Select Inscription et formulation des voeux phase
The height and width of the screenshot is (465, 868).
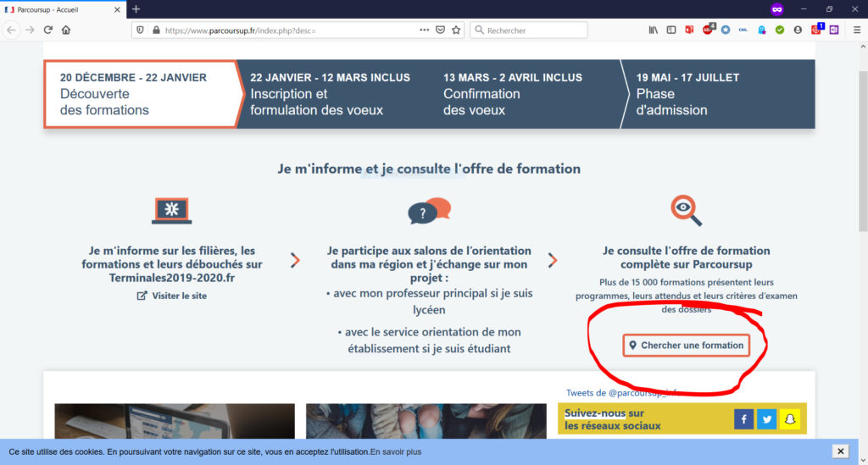330,94
